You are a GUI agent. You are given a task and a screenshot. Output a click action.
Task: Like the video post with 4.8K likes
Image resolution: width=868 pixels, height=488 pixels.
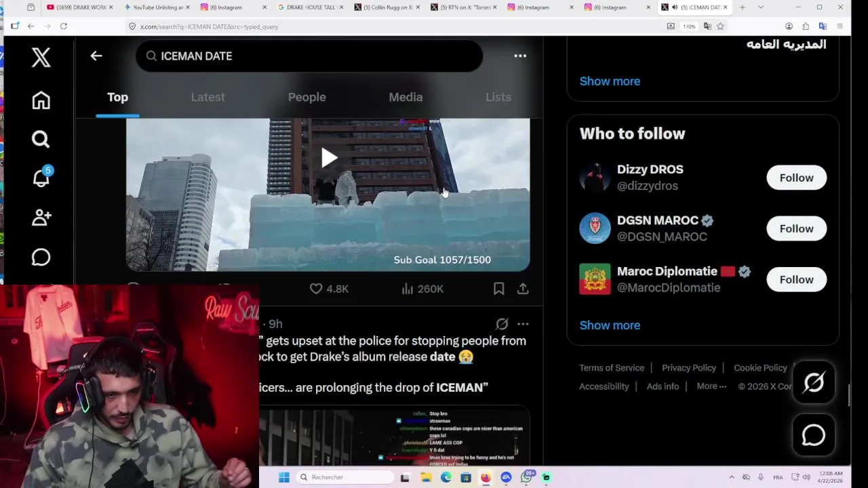tap(329, 289)
